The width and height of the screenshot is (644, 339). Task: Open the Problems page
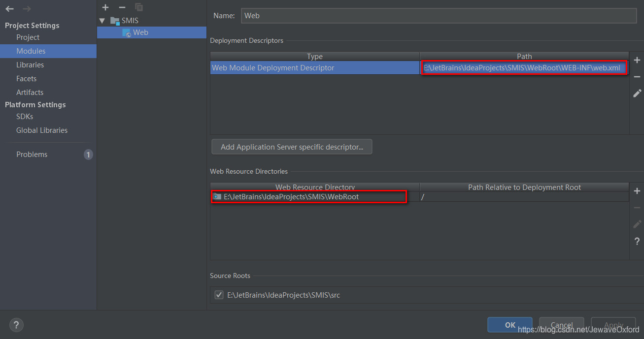(x=32, y=154)
